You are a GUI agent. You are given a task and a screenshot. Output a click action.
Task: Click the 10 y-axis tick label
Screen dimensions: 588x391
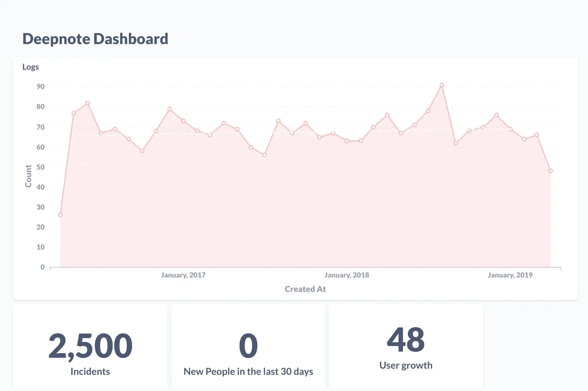point(41,247)
